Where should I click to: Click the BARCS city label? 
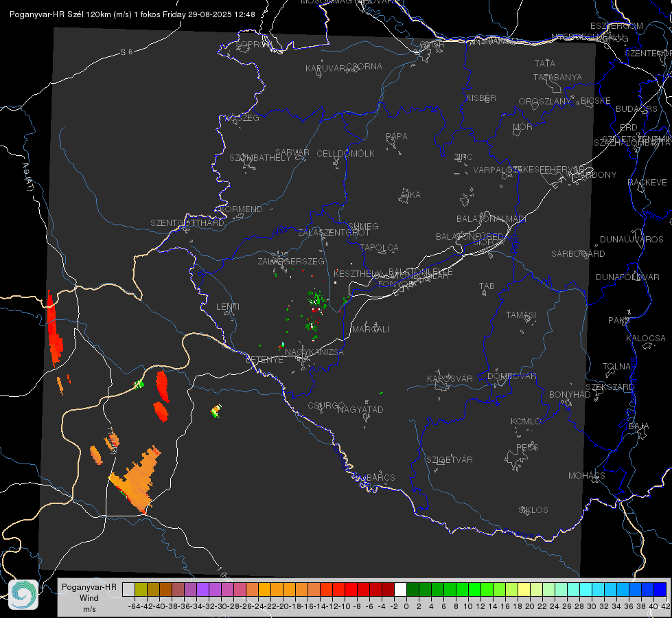point(380,477)
